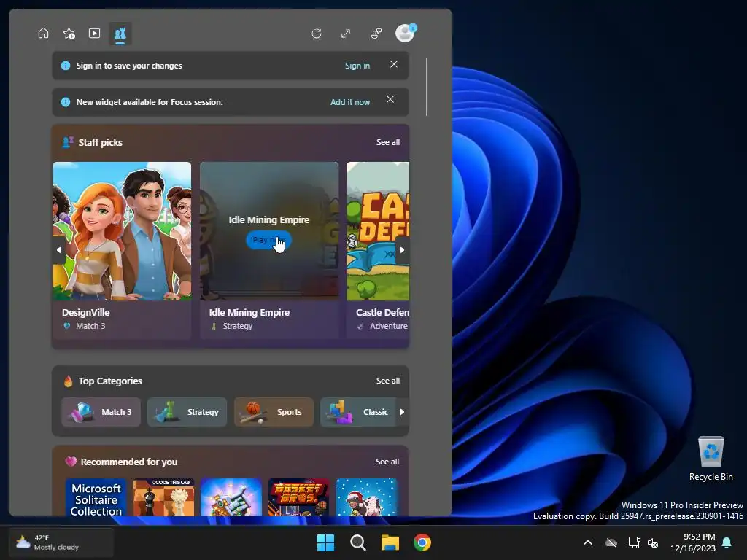This screenshot has width=747, height=560.
Task: Show previous Staff picks with left arrow
Action: pyautogui.click(x=58, y=250)
